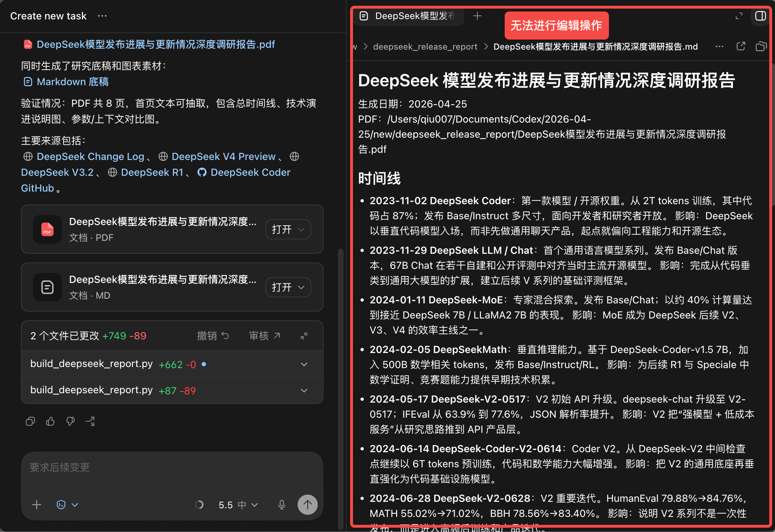Click the expand fullscreen panel icon

739,16
